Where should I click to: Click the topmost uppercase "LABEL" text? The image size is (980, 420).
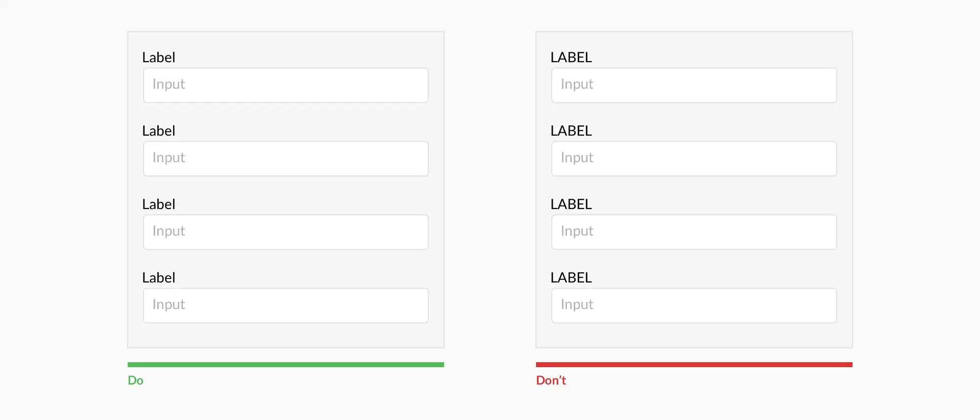[x=571, y=57]
